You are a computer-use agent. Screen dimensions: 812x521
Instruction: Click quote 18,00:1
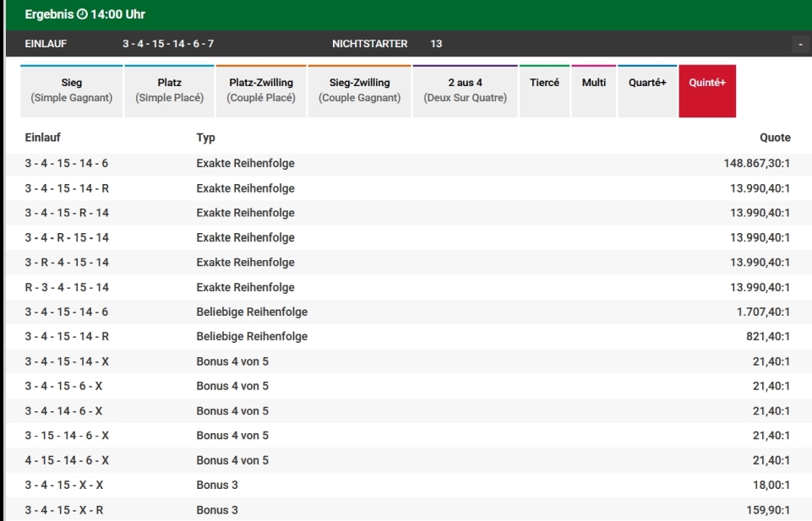click(771, 485)
